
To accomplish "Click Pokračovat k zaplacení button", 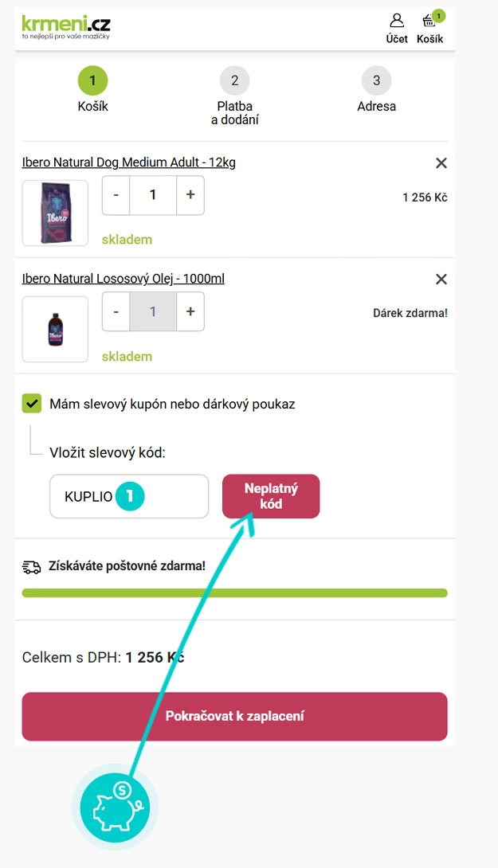I will 234,717.
